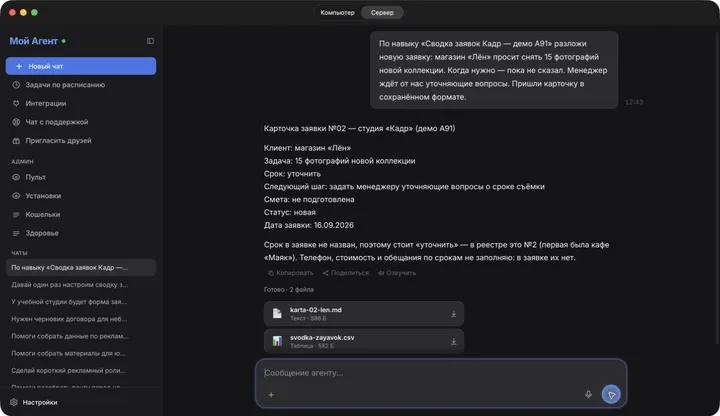The width and height of the screenshot is (720, 416).
Task: Click the line Дата заявки: 16.09.2026
Action: 309,225
